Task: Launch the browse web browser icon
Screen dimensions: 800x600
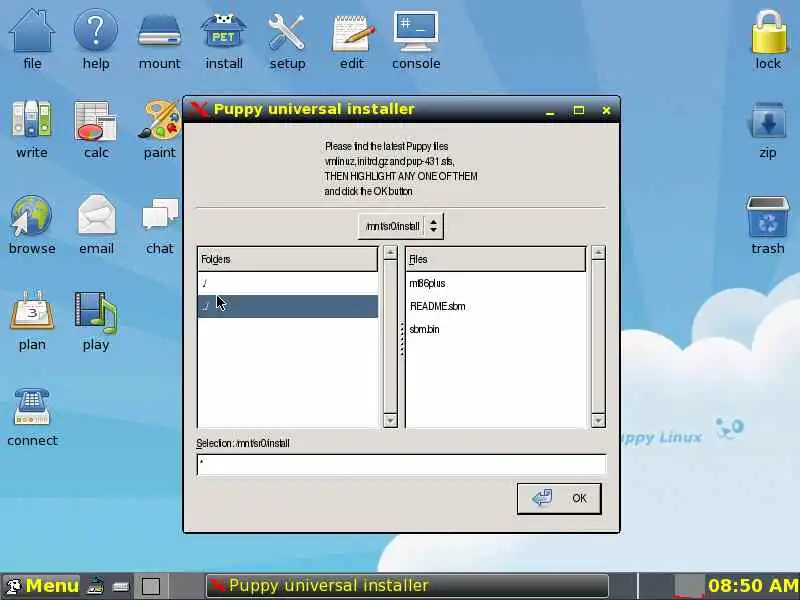Action: pyautogui.click(x=32, y=224)
